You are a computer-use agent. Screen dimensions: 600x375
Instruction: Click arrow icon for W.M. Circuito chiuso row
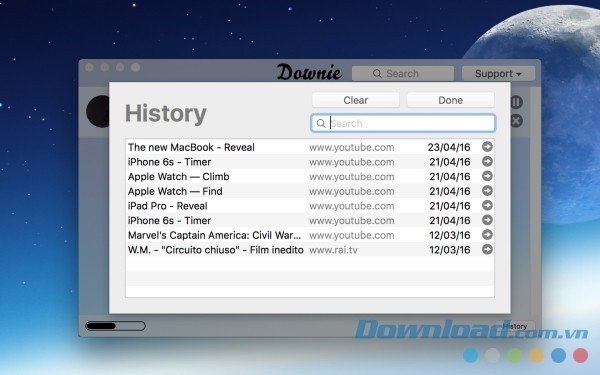click(487, 249)
